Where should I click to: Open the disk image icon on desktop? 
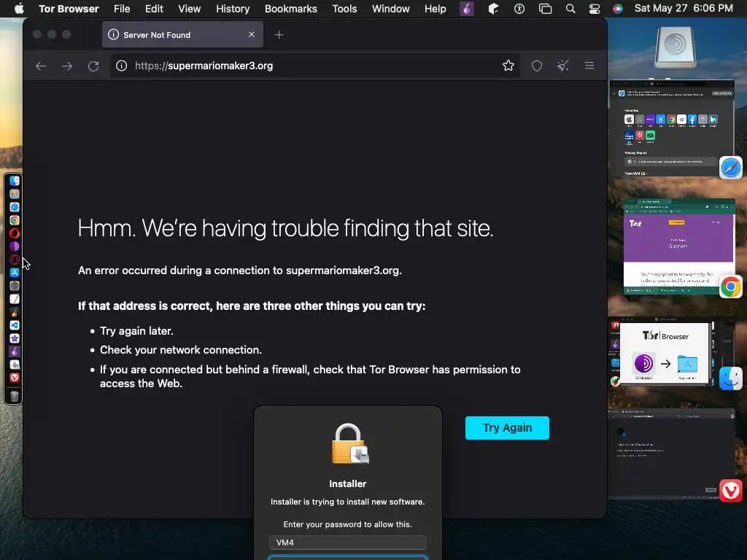click(x=675, y=47)
